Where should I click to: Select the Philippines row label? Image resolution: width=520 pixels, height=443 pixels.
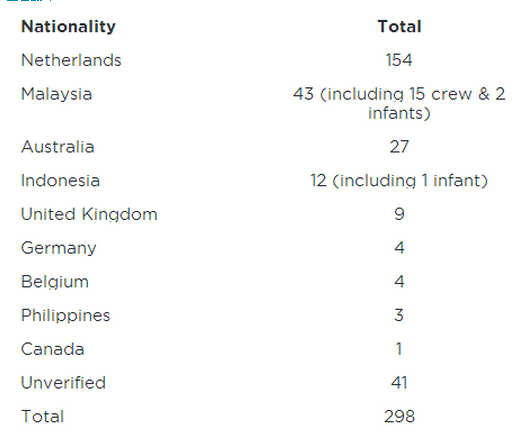click(x=65, y=316)
